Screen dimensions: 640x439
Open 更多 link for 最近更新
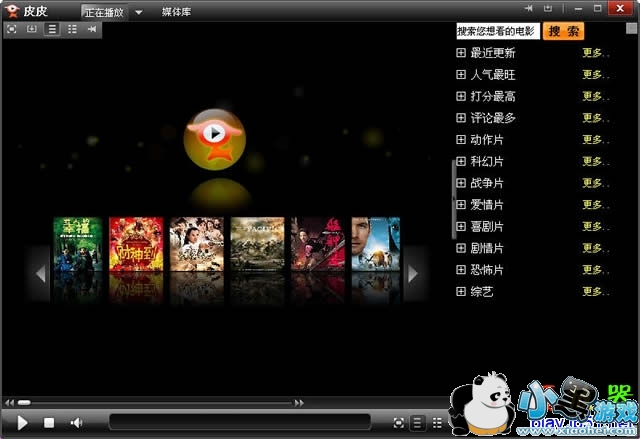tap(595, 53)
